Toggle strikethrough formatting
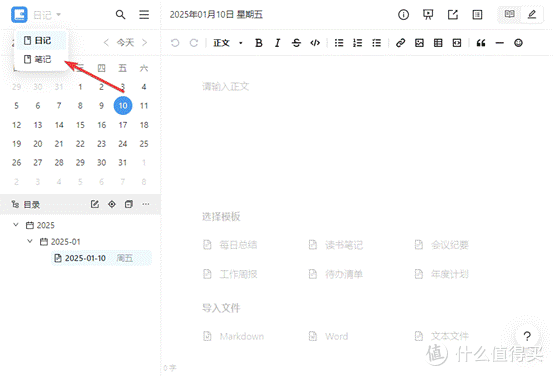Image resolution: width=553 pixels, height=376 pixels. tap(296, 43)
